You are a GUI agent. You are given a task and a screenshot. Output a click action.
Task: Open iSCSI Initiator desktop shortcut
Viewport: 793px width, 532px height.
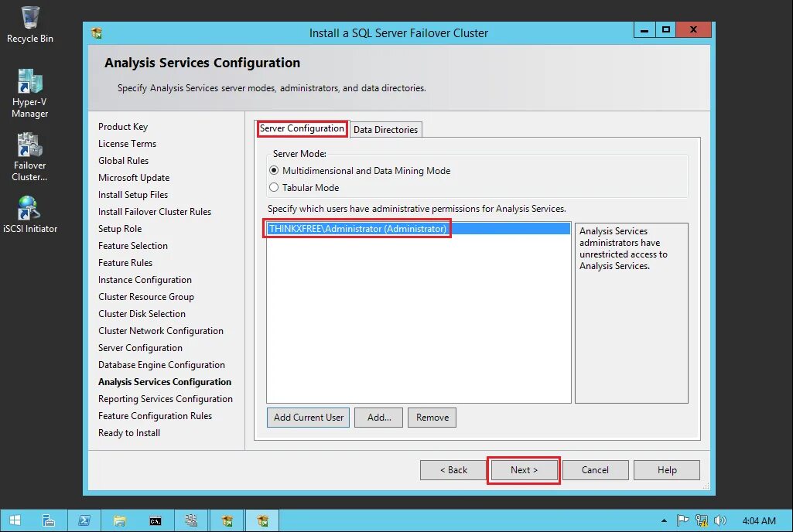click(30, 214)
